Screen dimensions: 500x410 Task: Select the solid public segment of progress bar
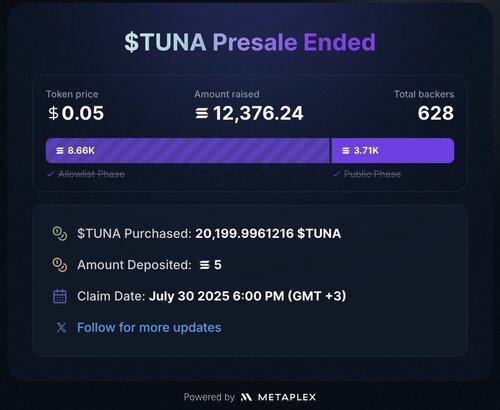coord(393,151)
